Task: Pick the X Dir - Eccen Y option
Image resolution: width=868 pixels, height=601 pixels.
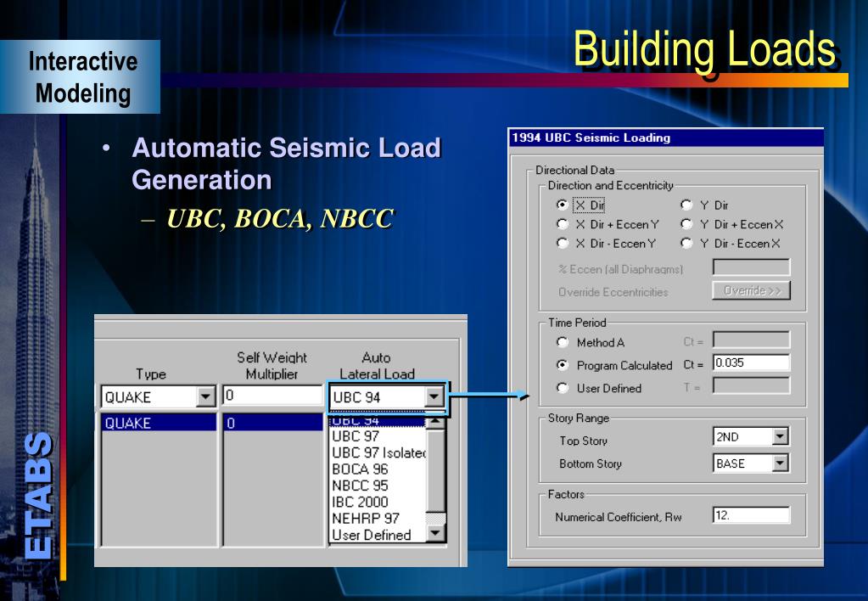Action: click(563, 243)
